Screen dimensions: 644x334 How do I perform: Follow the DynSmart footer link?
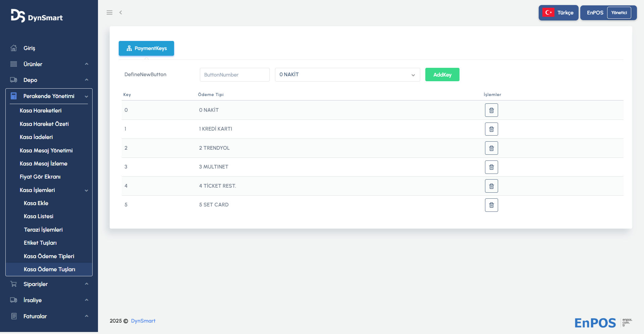143,321
